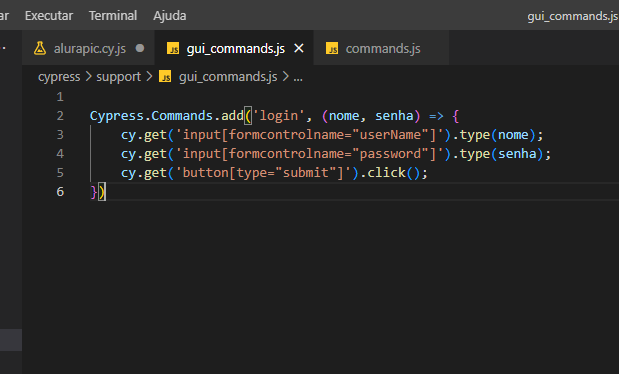Click cypress in the breadcrumb
Screen dimensions: 619x374
pos(59,77)
